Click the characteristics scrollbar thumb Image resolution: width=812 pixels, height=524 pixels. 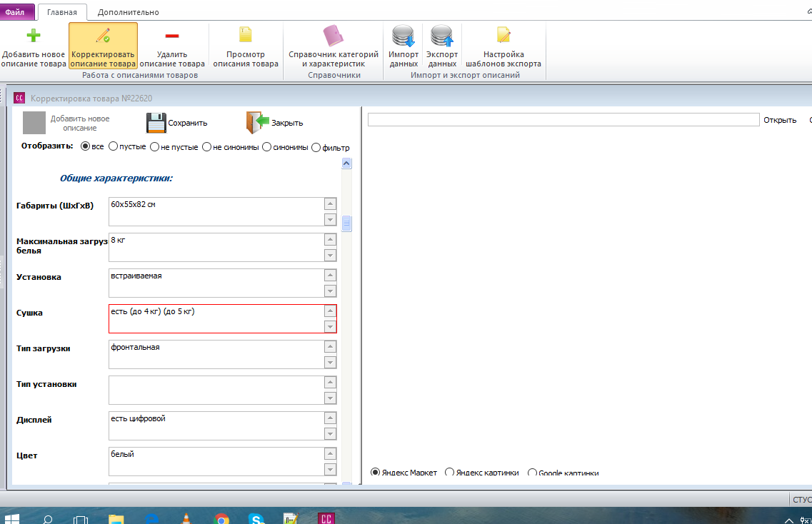tap(346, 223)
